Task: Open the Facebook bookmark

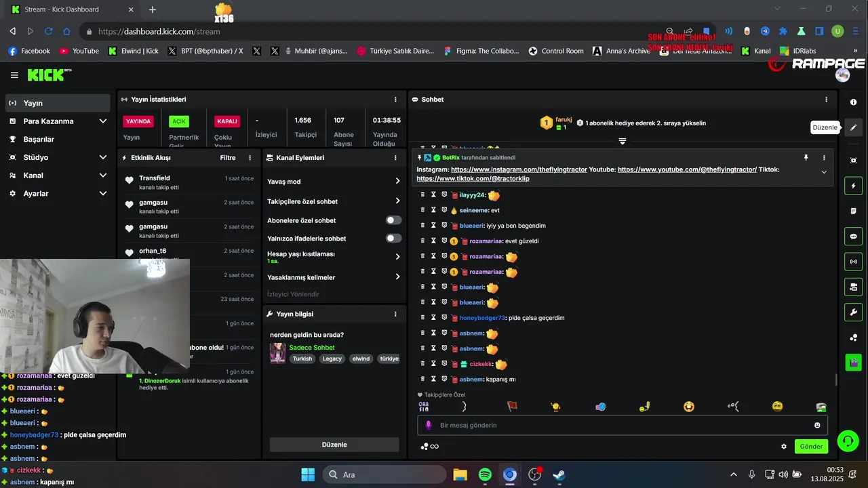Action: point(29,51)
